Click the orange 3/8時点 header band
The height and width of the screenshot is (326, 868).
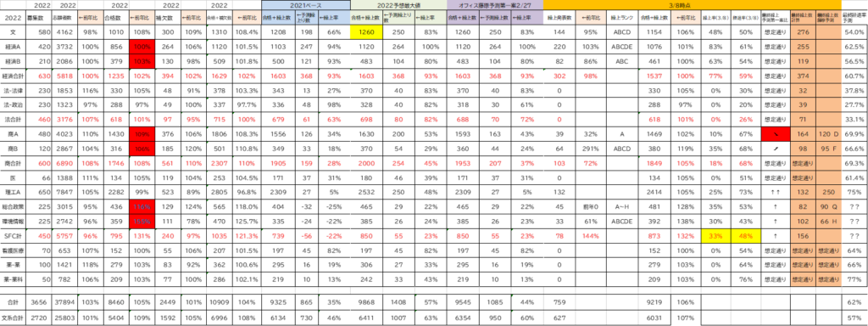[692, 4]
